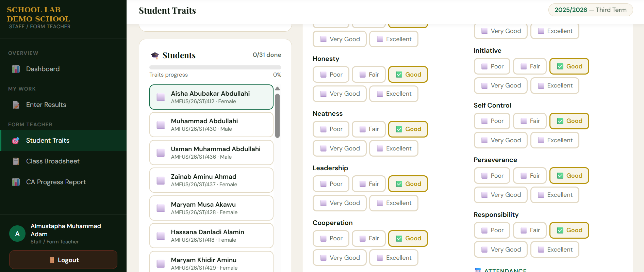Viewport: 644px width, 272px height.
Task: Set Responsibility to Fair
Action: [530, 230]
